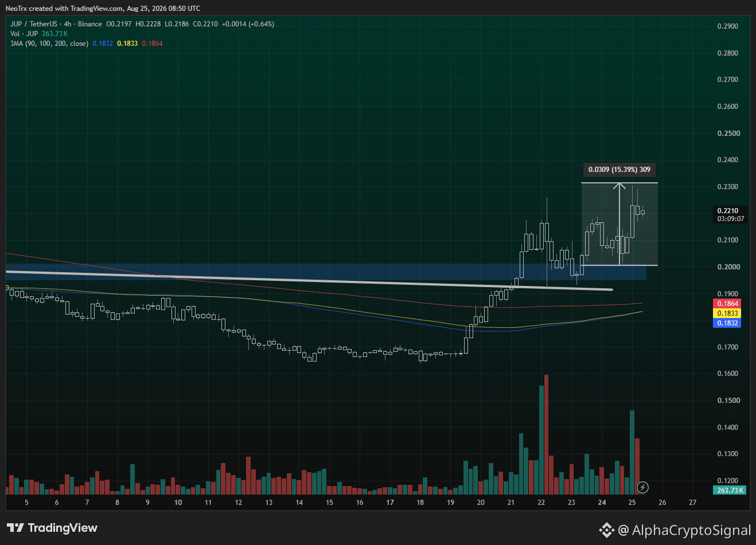Screen dimensions: 756x545
Task: Click the low value L0.2186
Action: [x=177, y=24]
